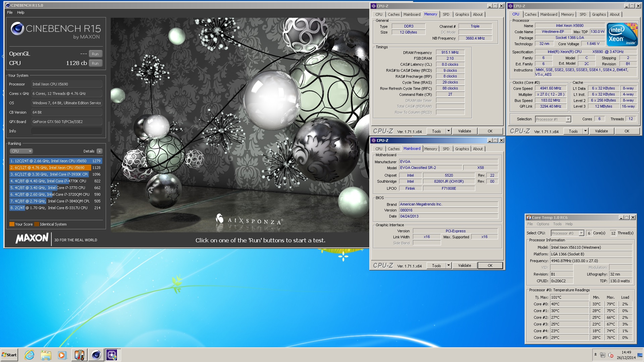Switch to Core Temp thermometer taskbar icon
The height and width of the screenshot is (362, 644).
pyautogui.click(x=79, y=355)
